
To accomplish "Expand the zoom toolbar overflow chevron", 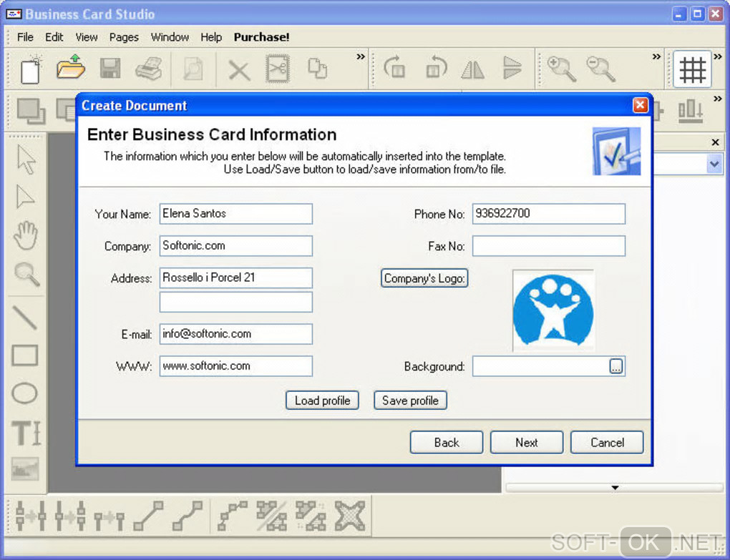I will (x=656, y=57).
